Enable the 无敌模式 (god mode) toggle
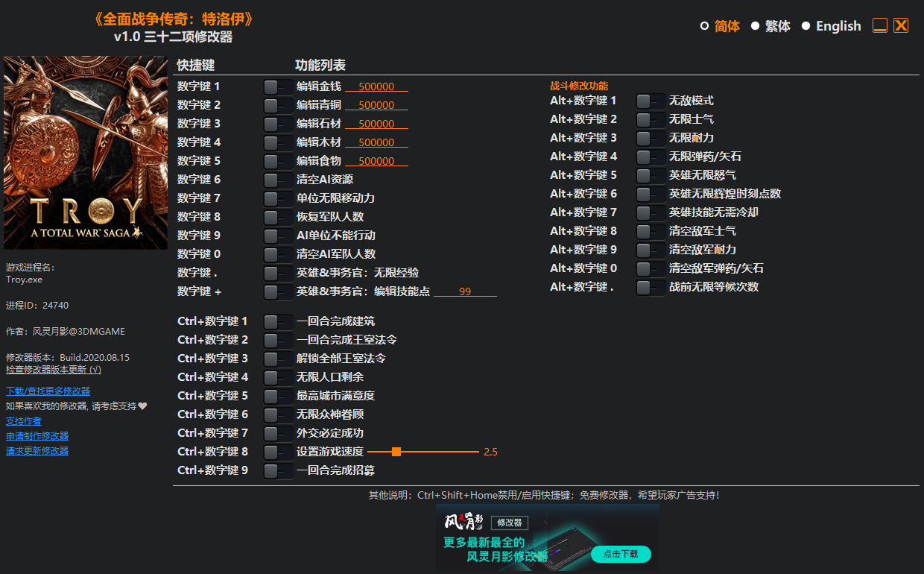This screenshot has width=924, height=574. (x=651, y=101)
